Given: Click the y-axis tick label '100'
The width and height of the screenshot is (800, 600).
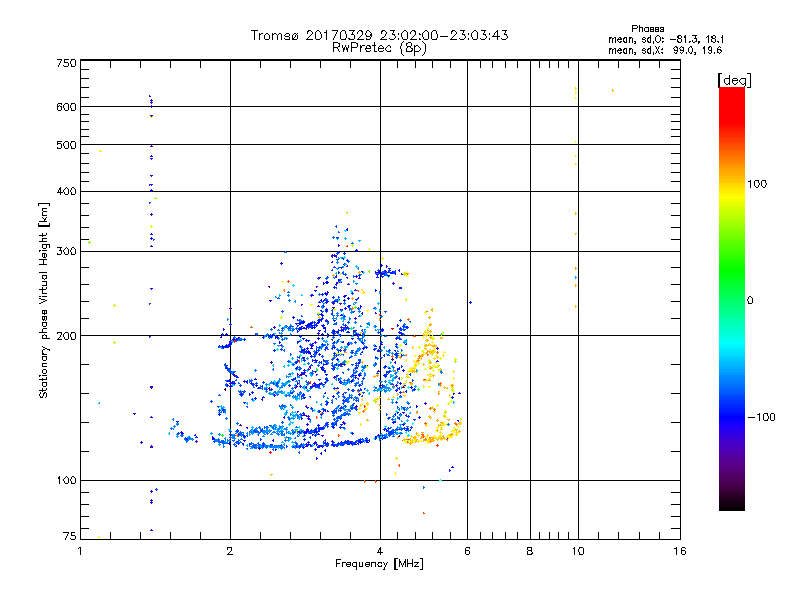Looking at the screenshot, I should 66,480.
